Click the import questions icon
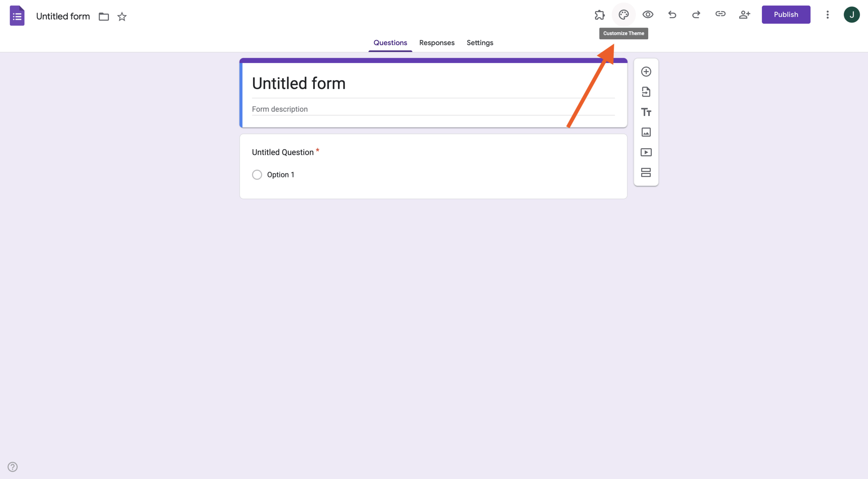868x479 pixels. tap(646, 92)
